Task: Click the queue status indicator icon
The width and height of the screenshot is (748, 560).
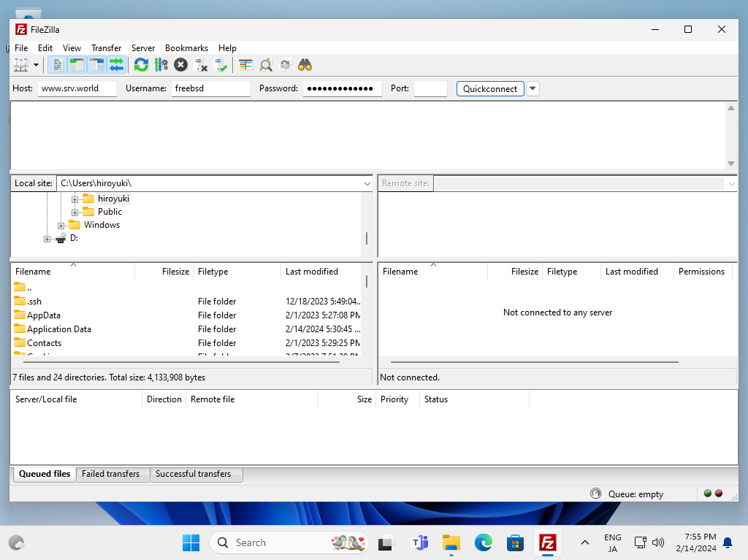Action: pos(595,494)
